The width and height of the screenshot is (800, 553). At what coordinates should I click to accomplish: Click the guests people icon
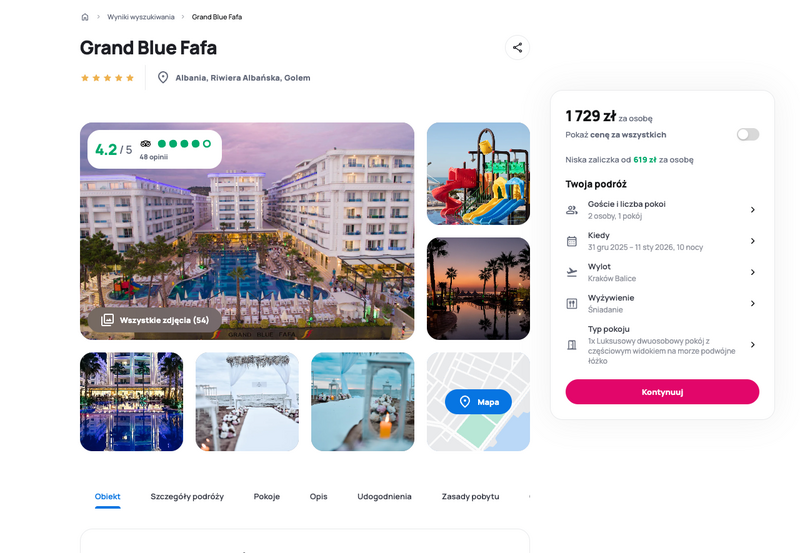pyautogui.click(x=572, y=210)
